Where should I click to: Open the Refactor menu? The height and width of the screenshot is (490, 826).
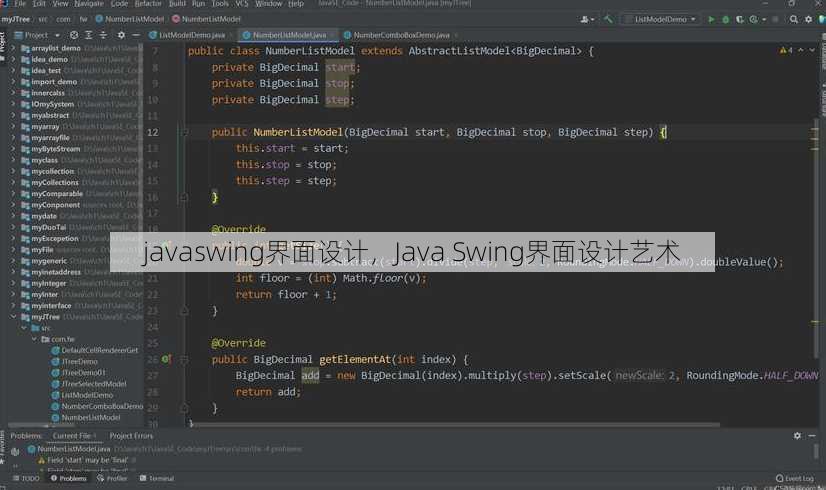click(x=148, y=4)
